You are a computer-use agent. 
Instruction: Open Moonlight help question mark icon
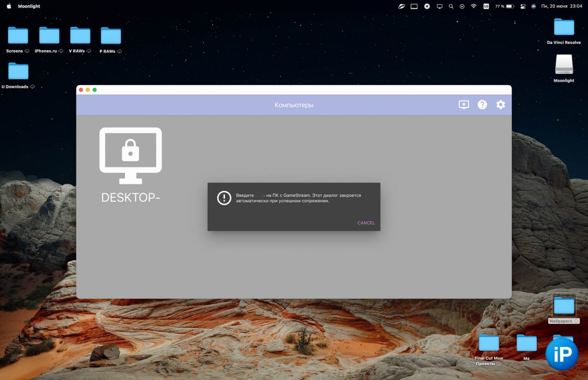tap(482, 105)
